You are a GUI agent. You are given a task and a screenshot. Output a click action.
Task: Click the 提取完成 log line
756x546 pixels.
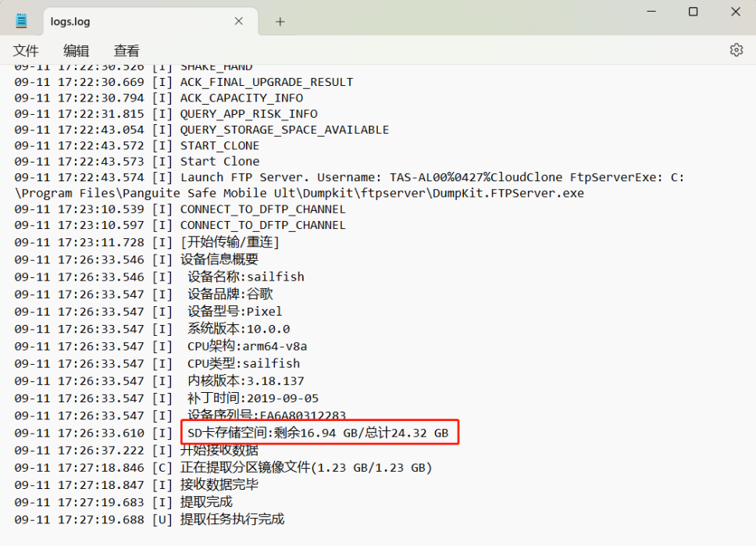(x=209, y=502)
